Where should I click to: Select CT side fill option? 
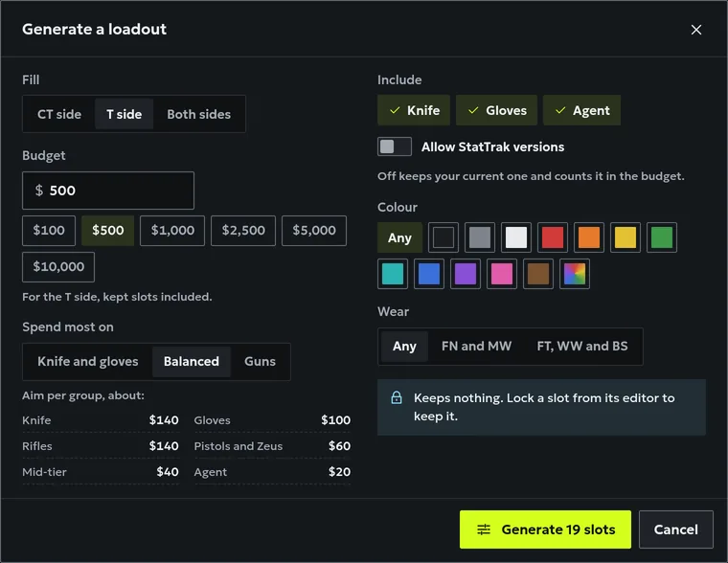59,114
